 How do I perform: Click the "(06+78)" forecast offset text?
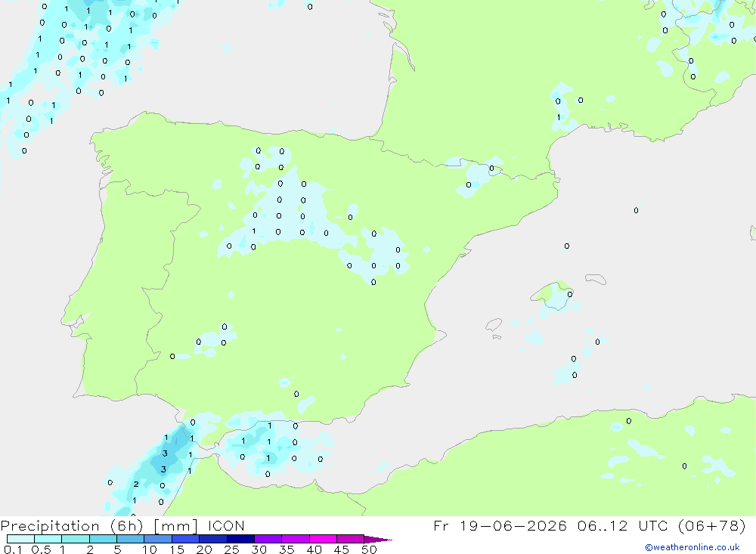tap(711, 525)
